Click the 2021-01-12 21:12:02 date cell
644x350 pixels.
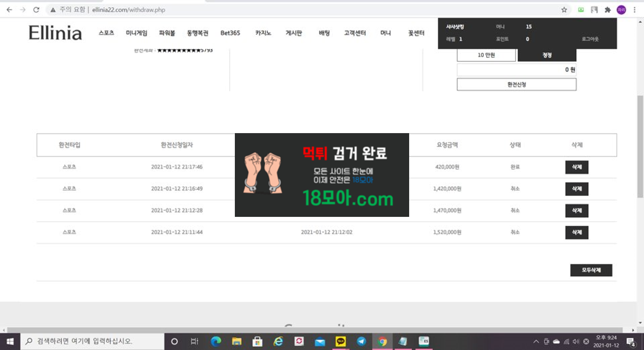coord(327,232)
